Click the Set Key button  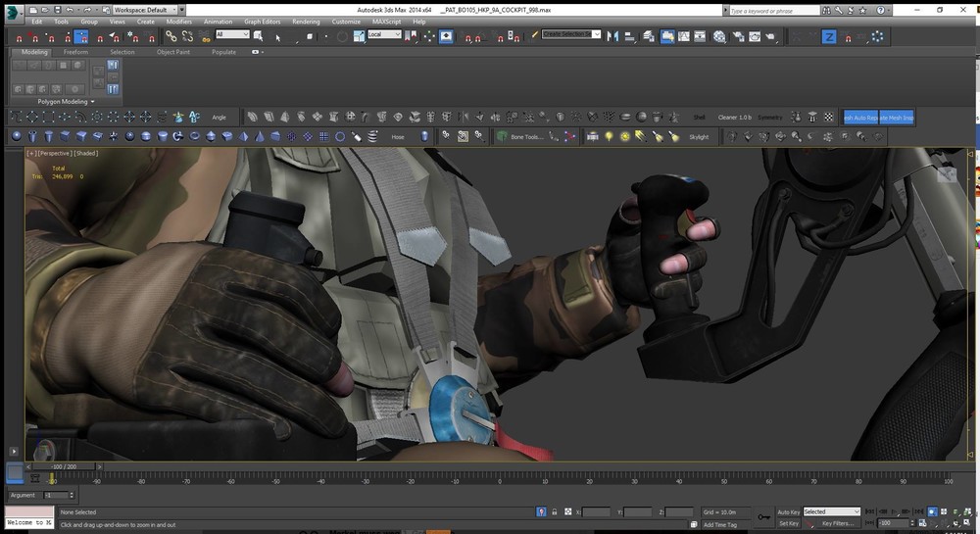pos(788,523)
